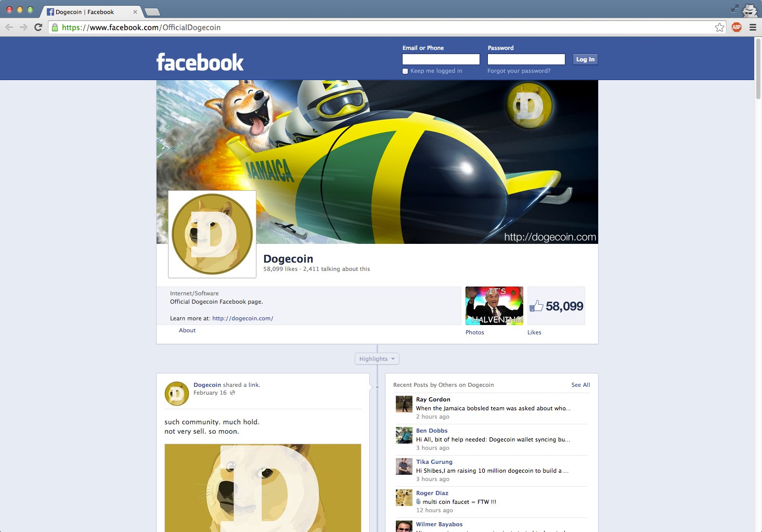Open the Dogecoin post avatar
Image resolution: width=762 pixels, height=532 pixels.
coord(176,394)
